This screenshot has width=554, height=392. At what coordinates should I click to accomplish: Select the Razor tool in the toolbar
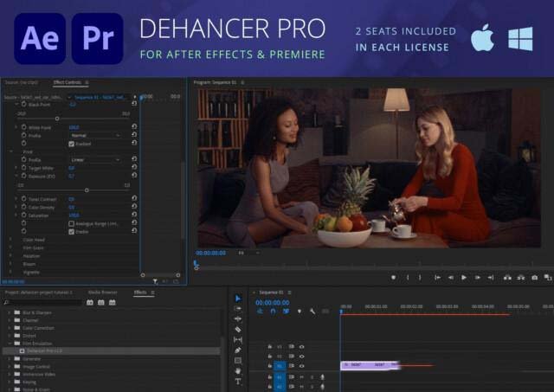(238, 330)
